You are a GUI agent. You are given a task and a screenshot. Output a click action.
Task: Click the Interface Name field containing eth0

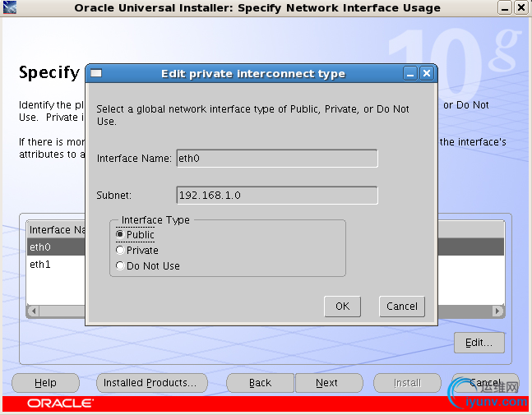point(277,159)
